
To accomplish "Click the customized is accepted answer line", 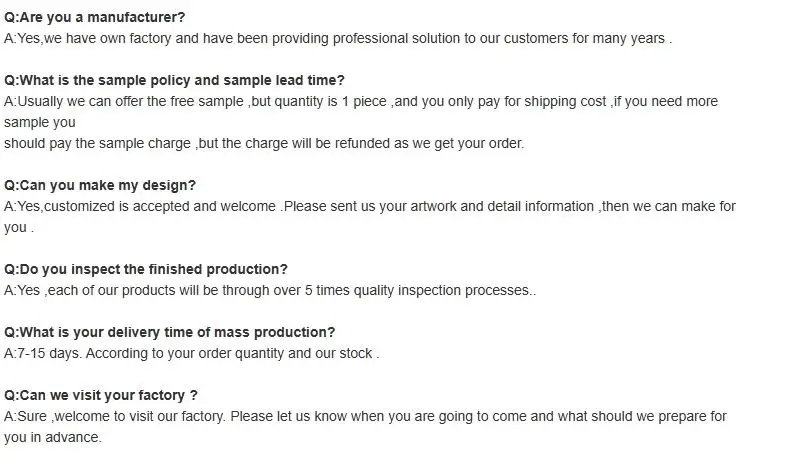I will [x=370, y=206].
